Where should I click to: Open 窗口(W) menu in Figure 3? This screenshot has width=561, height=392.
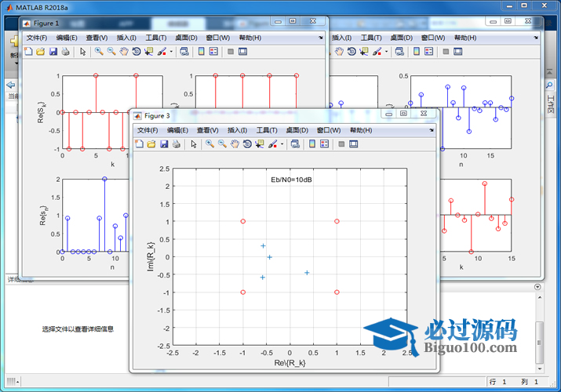point(329,130)
